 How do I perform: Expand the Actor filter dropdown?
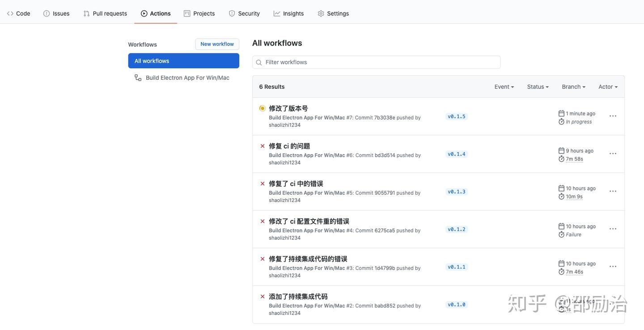tap(608, 87)
